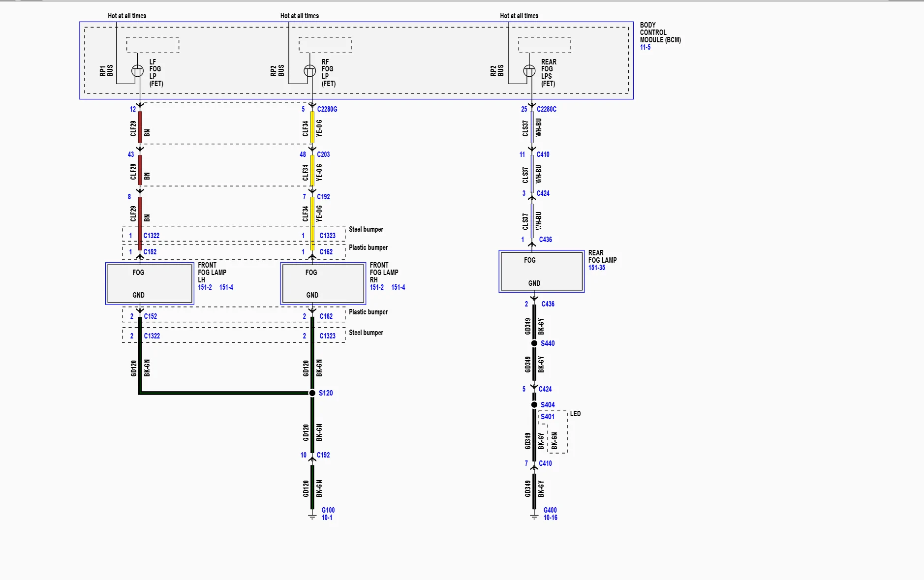924x580 pixels.
Task: Click the Front Fog Lamp RH component box
Action: click(x=323, y=283)
